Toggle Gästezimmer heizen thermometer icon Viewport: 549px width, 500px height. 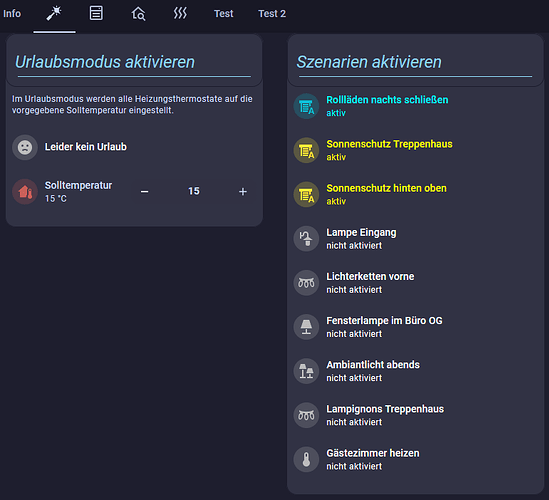[306, 459]
